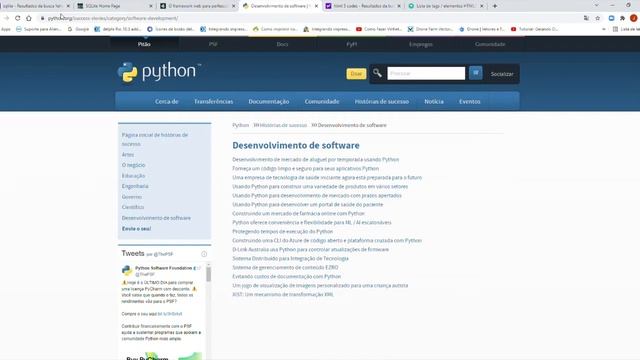The height and width of the screenshot is (360, 640).
Task: Open the Artes sidebar category
Action: [x=128, y=155]
